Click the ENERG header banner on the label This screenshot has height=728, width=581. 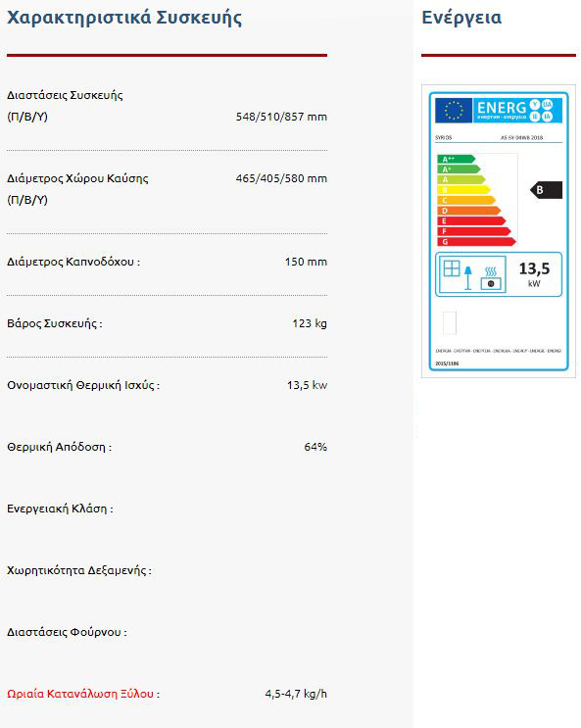point(517,111)
